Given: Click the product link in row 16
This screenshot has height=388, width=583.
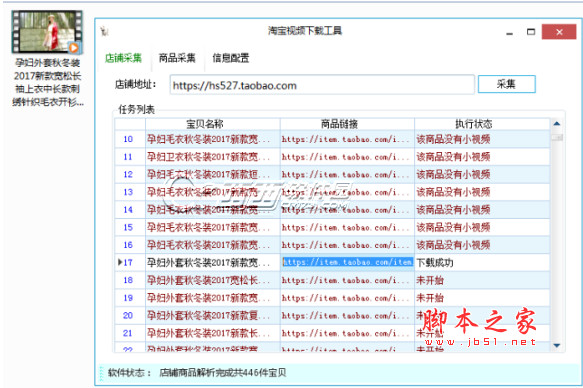Looking at the screenshot, I should click(x=347, y=245).
